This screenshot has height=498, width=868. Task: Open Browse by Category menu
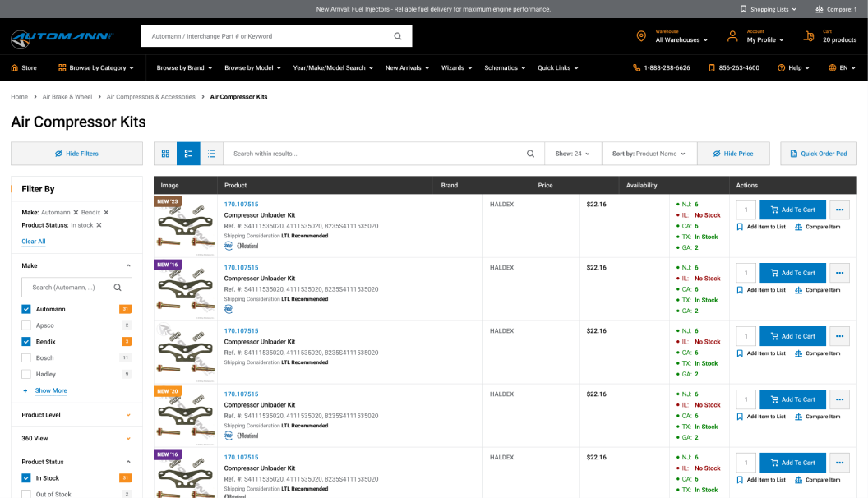coord(96,67)
